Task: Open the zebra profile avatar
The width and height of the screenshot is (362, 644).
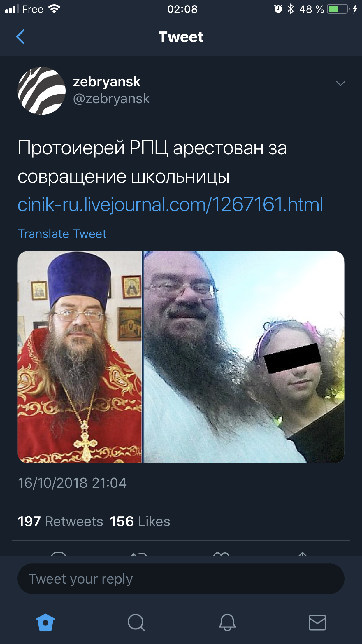Action: point(42,91)
